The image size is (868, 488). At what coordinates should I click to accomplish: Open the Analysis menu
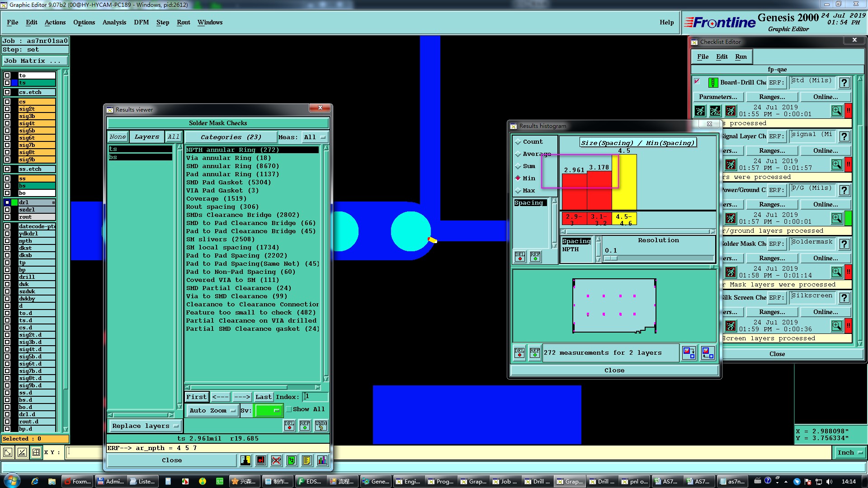click(x=114, y=22)
